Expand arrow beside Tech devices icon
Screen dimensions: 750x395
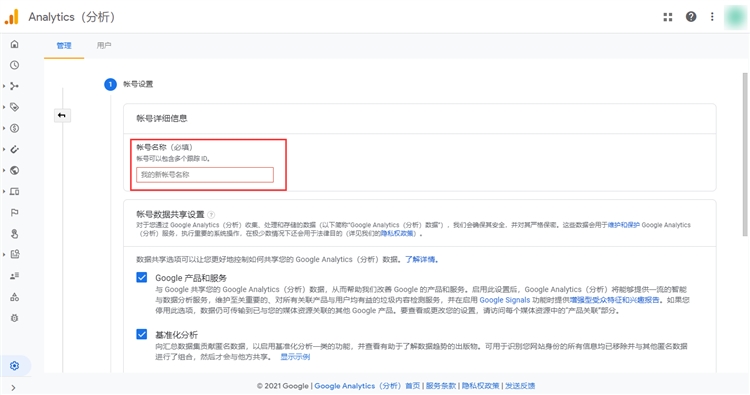coord(4,191)
